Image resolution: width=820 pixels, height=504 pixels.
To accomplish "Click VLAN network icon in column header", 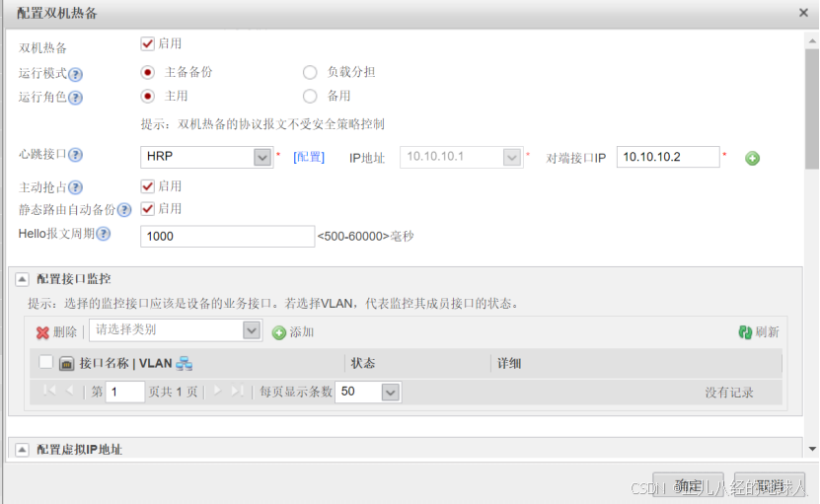I will pos(185,363).
